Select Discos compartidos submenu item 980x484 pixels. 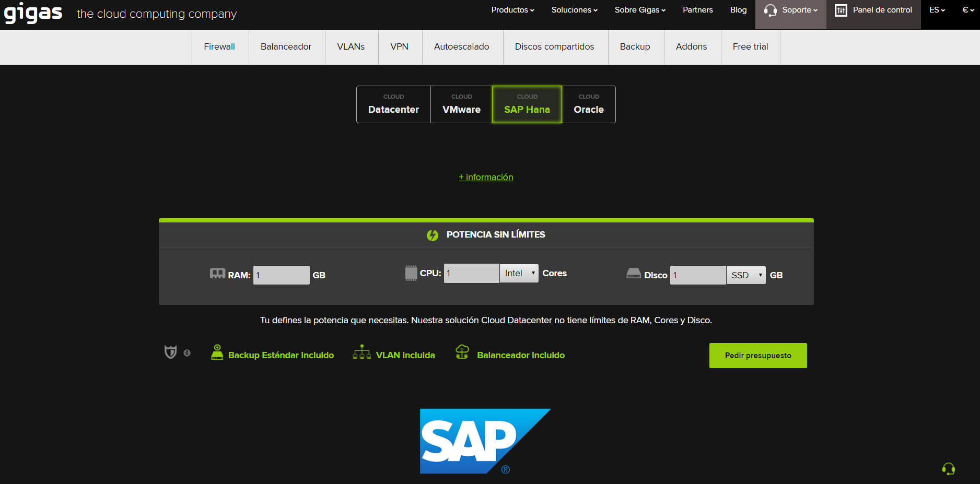click(x=555, y=47)
